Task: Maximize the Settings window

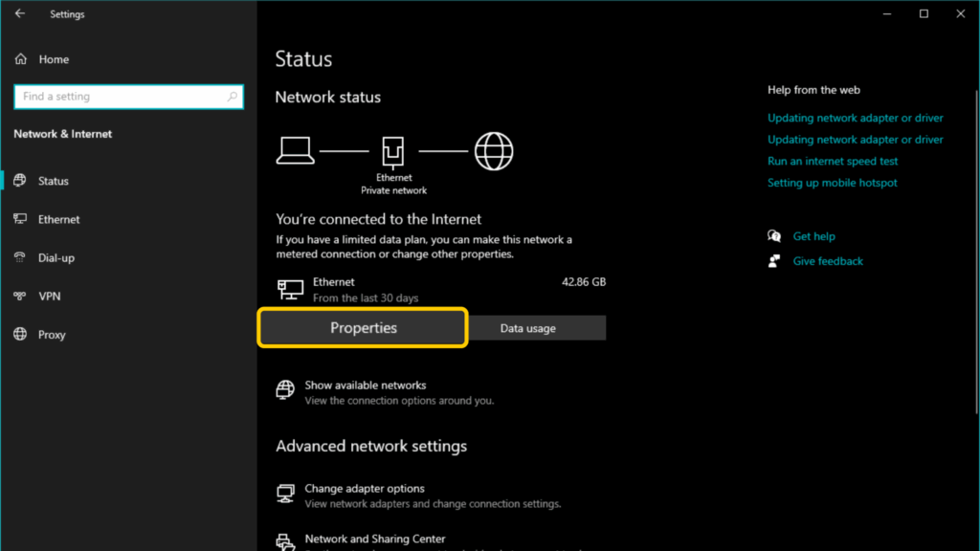Action: [924, 13]
